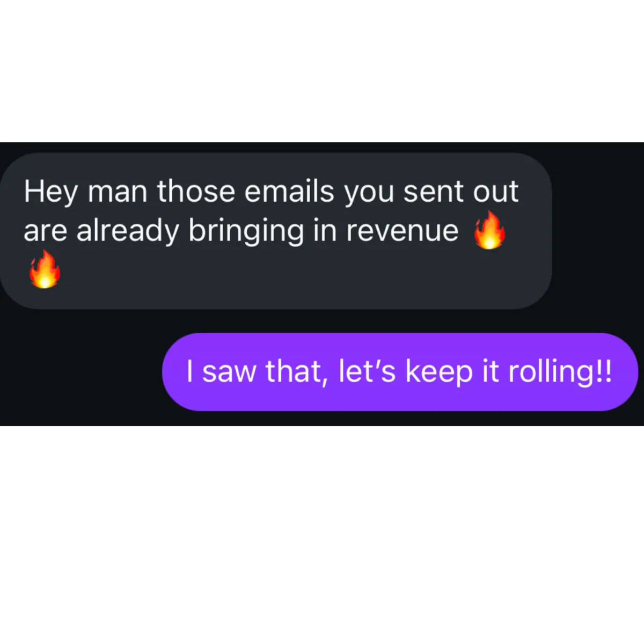Click the word 'those' in the received message
The height and width of the screenshot is (644, 644).
pyautogui.click(x=196, y=191)
